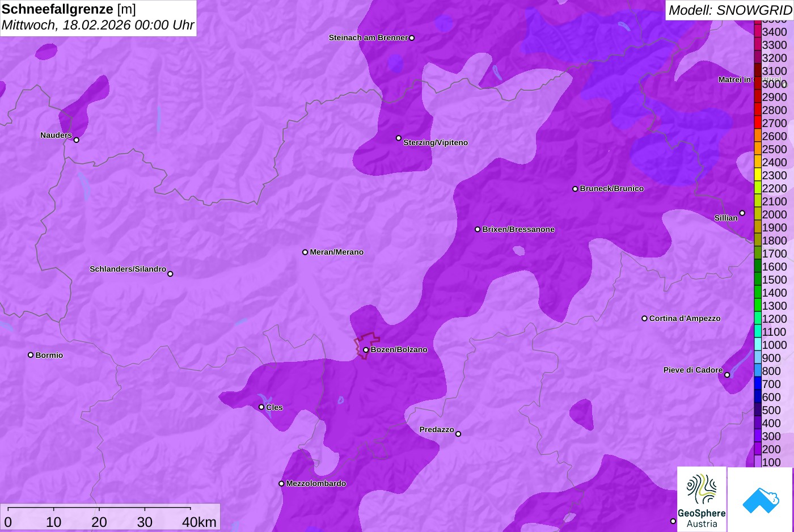Pick the 200 m legend color swatch
This screenshot has width=794, height=532.
point(757,449)
